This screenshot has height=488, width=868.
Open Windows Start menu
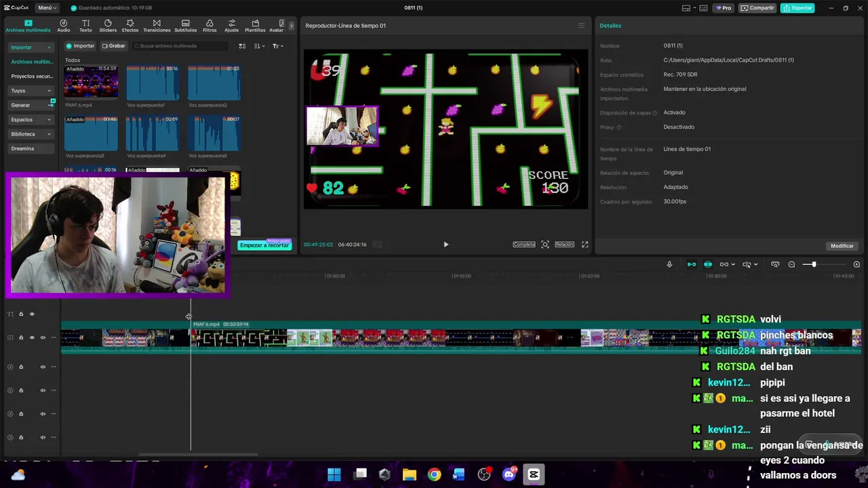334,474
